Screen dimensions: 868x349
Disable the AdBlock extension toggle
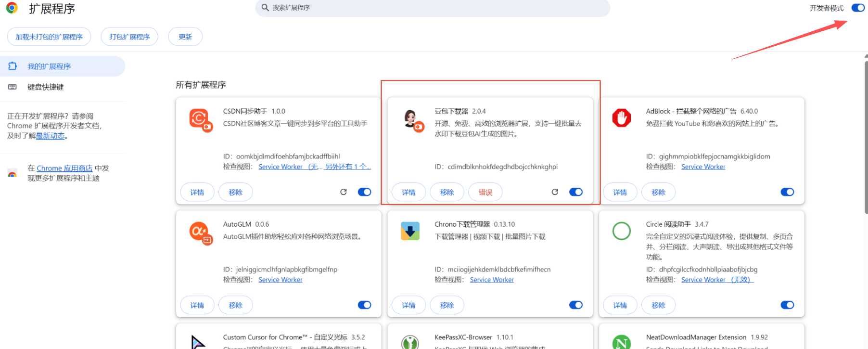787,192
